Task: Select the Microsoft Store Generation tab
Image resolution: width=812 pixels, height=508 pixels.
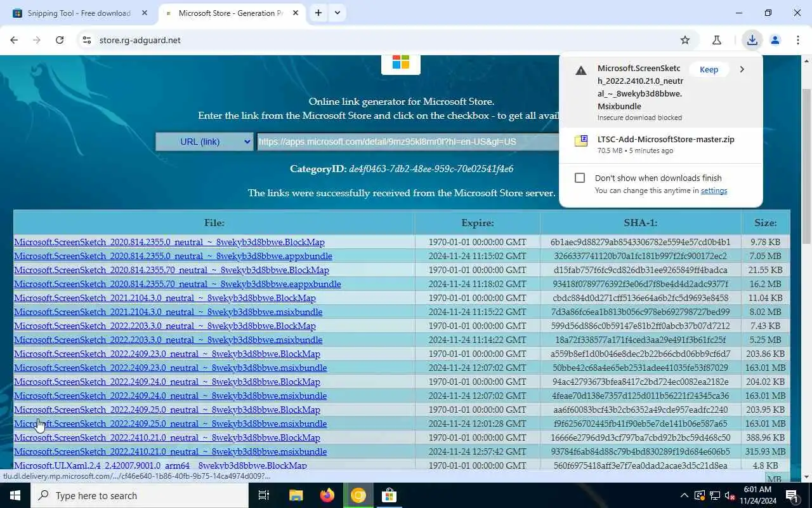Action: [x=230, y=13]
